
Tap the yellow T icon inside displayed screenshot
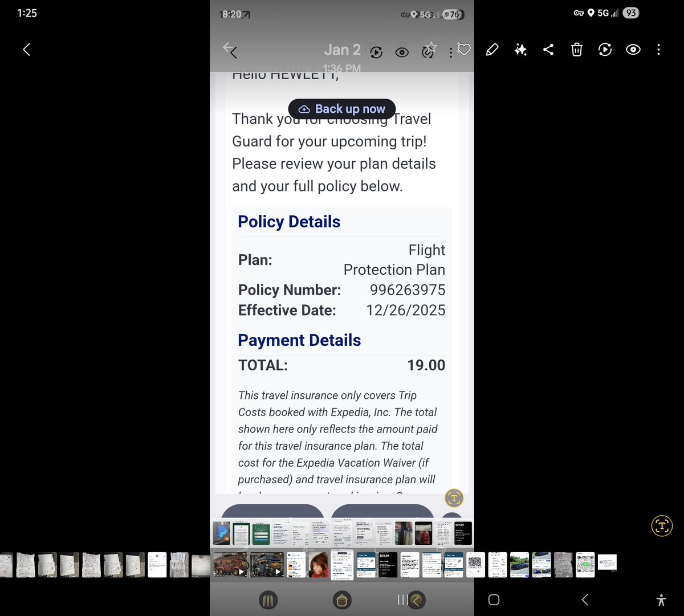pos(454,498)
